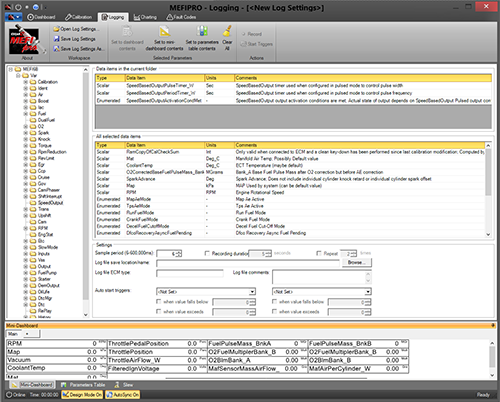This screenshot has width=500, height=402.
Task: Collapse the Var tree node
Action: click(x=18, y=76)
